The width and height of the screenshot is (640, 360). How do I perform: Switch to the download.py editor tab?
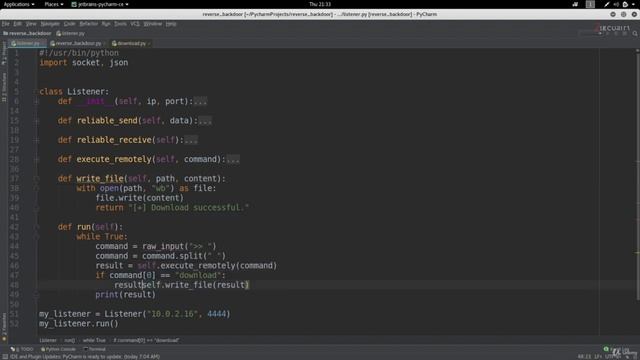130,43
